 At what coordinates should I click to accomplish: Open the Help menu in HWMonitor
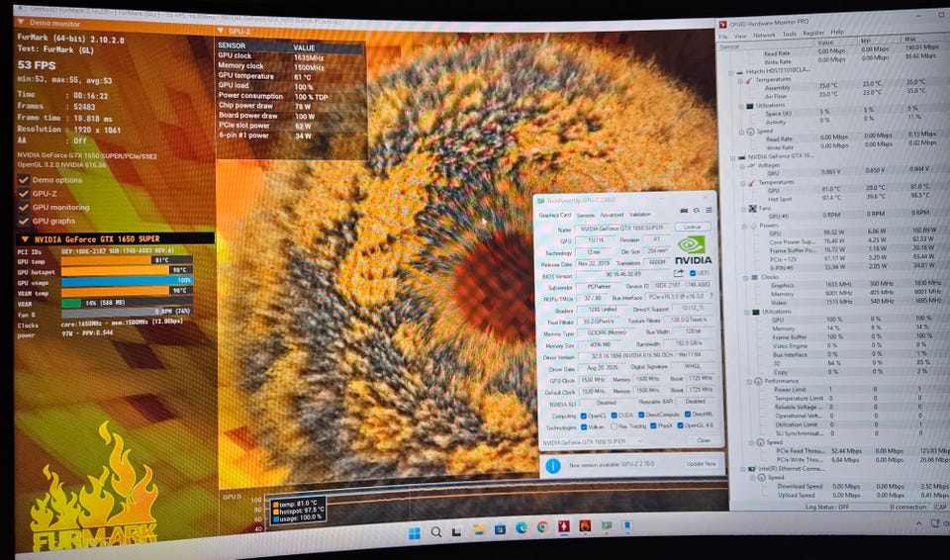[837, 32]
